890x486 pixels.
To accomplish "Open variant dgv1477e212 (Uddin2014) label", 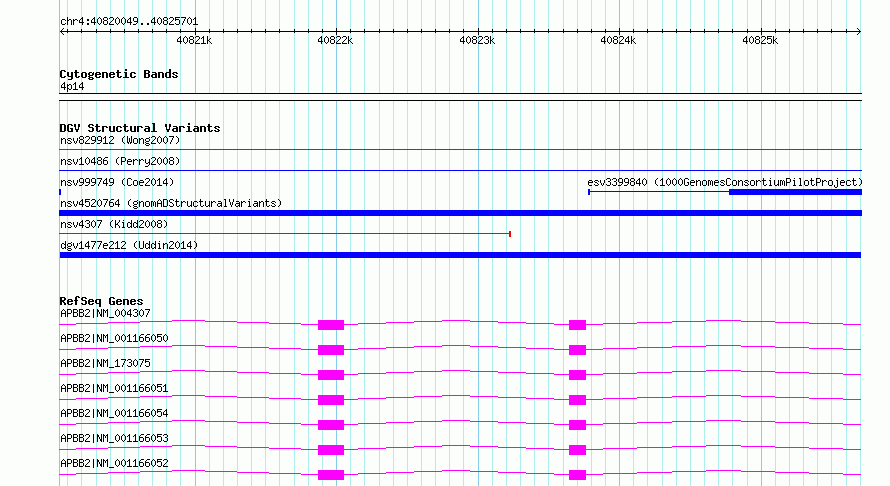I will point(129,245).
